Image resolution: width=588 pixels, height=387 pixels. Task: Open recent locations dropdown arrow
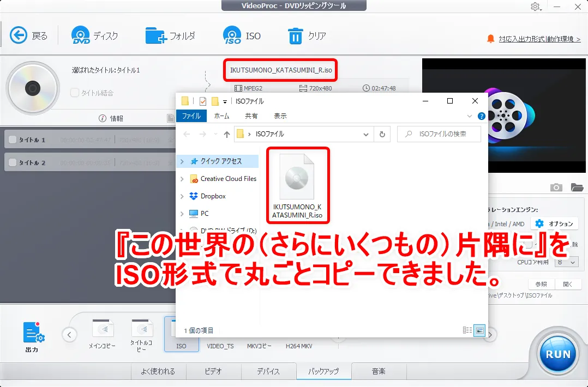click(x=215, y=134)
